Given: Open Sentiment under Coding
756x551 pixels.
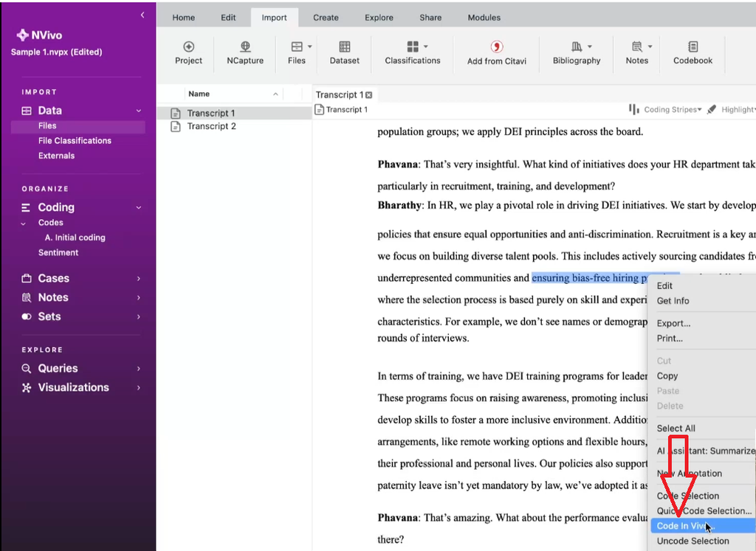Looking at the screenshot, I should tap(58, 252).
